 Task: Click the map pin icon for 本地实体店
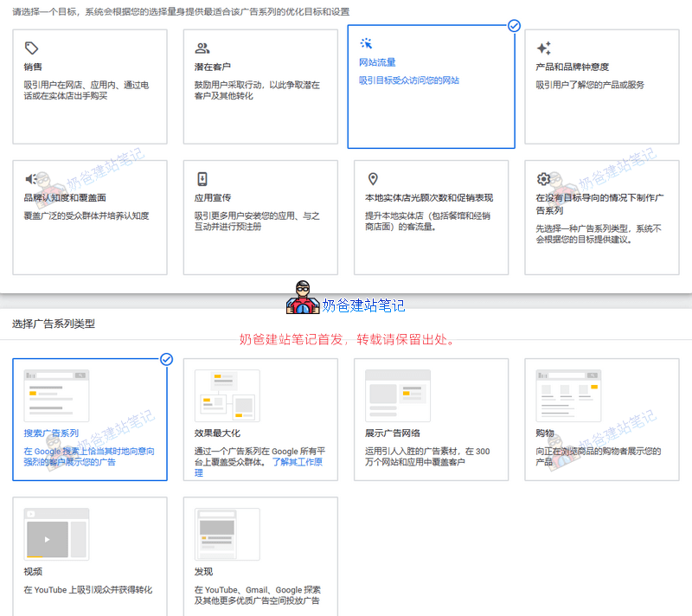pos(373,179)
